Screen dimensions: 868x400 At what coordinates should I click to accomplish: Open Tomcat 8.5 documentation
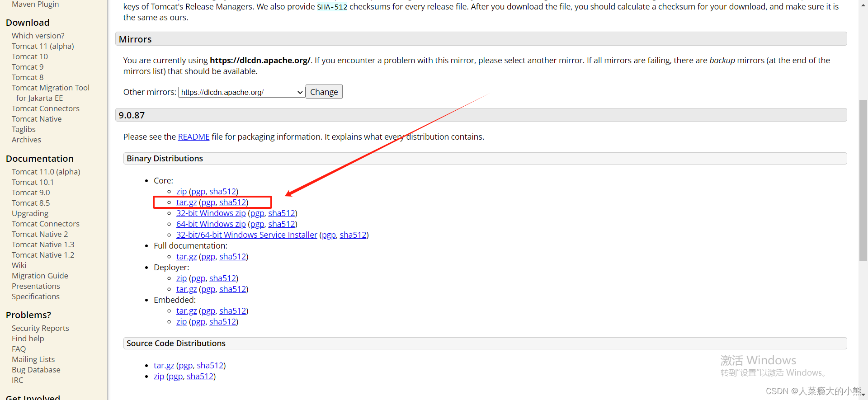[31, 203]
